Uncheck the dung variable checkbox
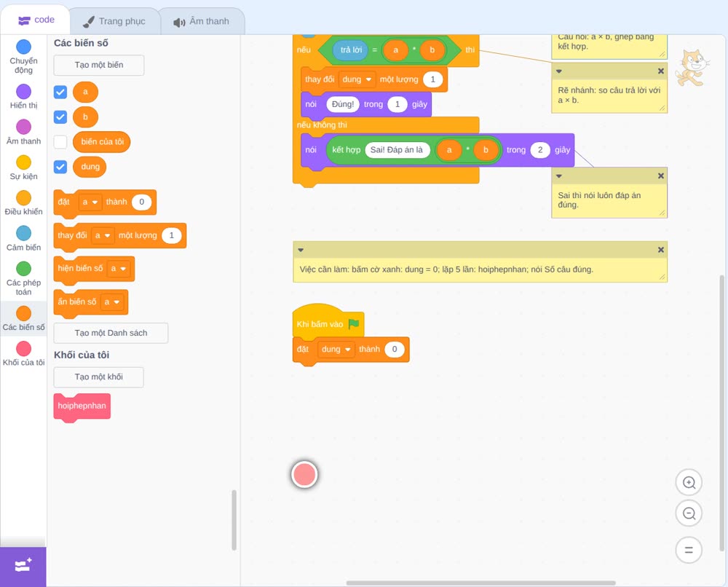The height and width of the screenshot is (587, 728). click(x=60, y=167)
